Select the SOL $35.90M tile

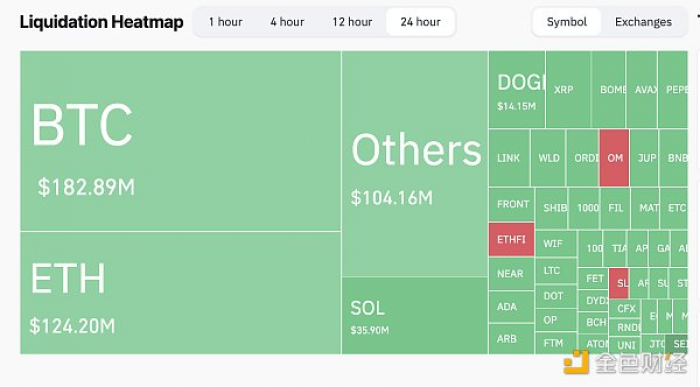[415, 316]
